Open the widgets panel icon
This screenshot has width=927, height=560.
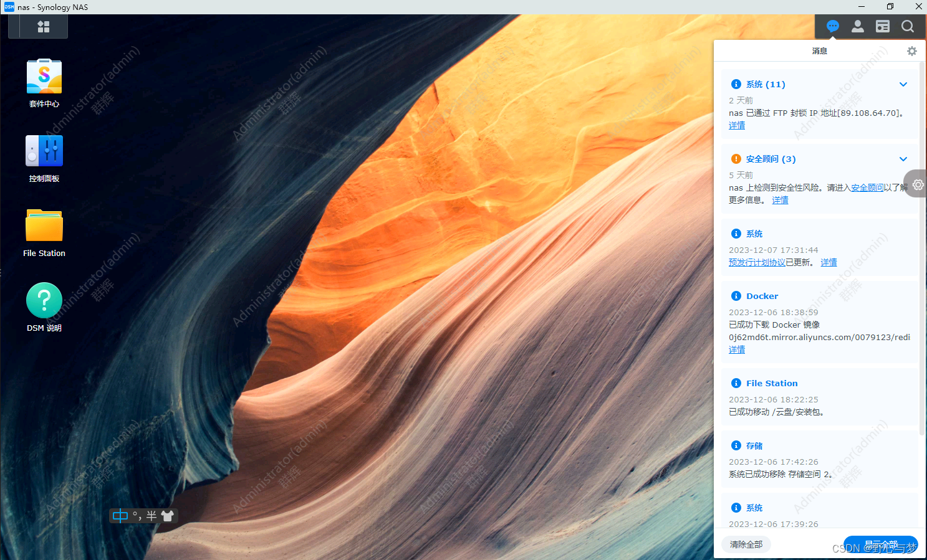[883, 26]
